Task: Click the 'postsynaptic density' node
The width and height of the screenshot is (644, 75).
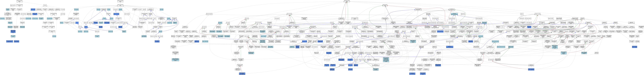Action: tap(124, 32)
